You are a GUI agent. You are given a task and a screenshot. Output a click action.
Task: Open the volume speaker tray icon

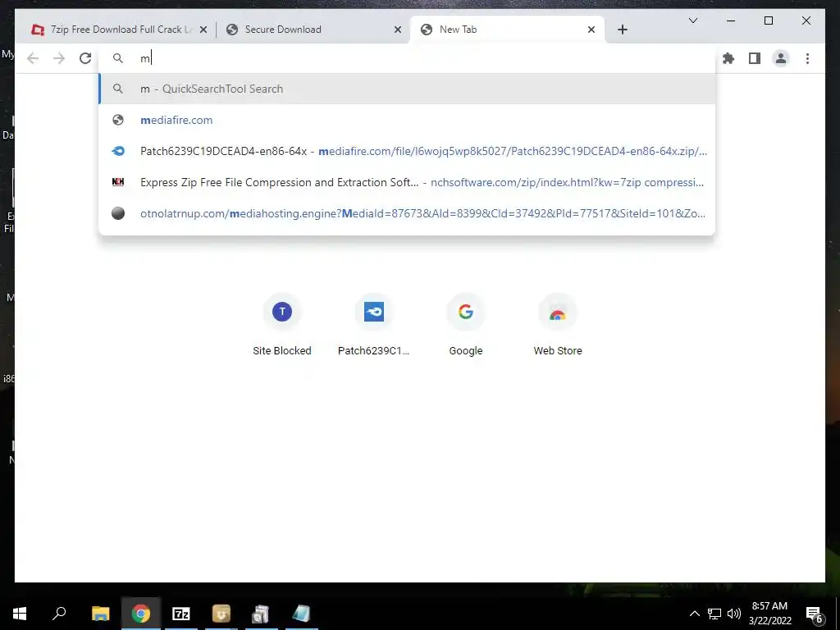pyautogui.click(x=733, y=614)
